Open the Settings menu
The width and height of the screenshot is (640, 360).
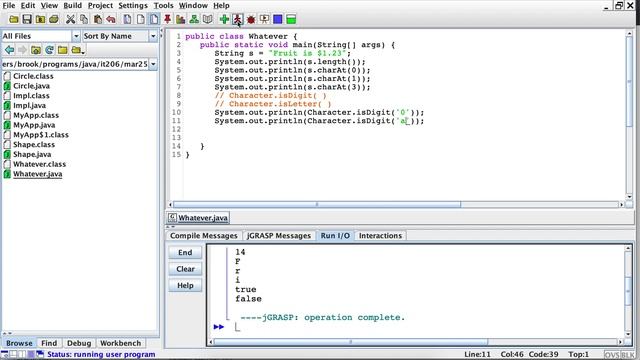133,5
